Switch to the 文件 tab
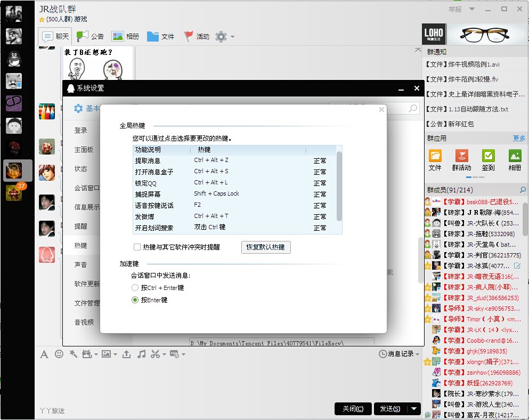Image resolution: width=529 pixels, height=420 pixels. pyautogui.click(x=160, y=37)
